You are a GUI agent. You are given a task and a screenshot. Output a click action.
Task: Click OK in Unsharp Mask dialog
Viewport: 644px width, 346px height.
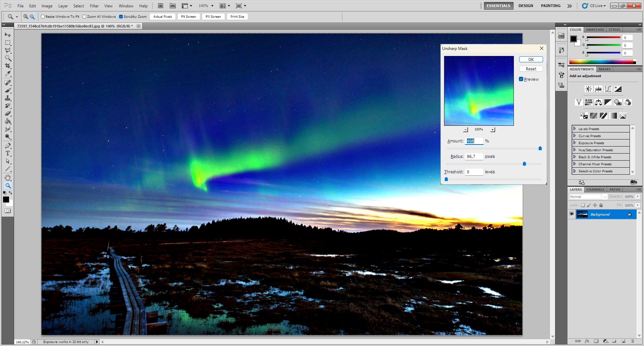click(x=531, y=59)
